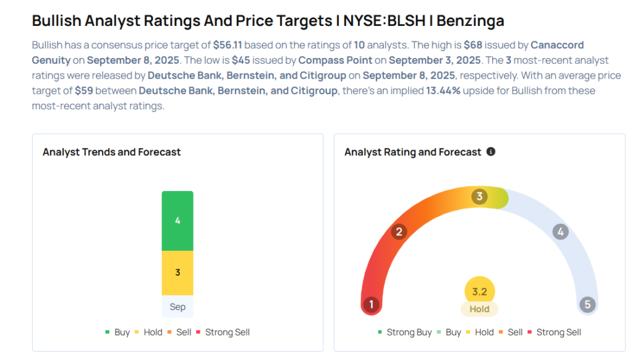Image resolution: width=633 pixels, height=364 pixels.
Task: Click the green Buy bar segment
Action: (x=177, y=221)
